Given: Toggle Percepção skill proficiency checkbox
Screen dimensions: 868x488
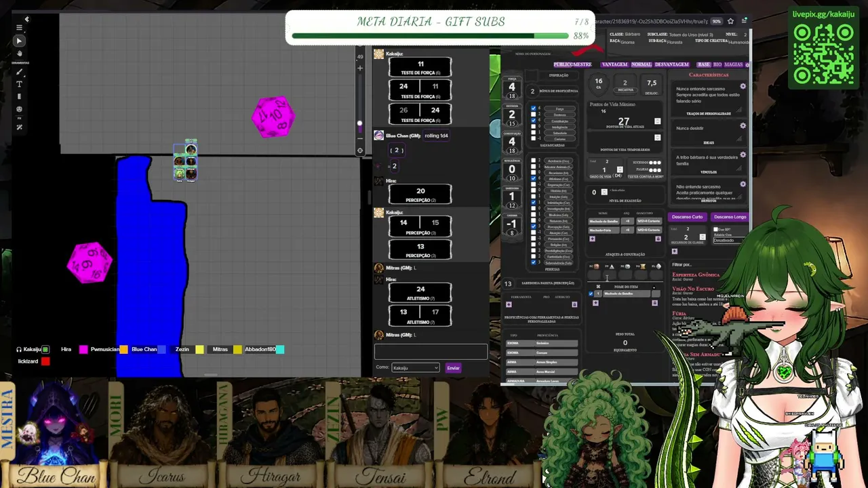Looking at the screenshot, I should pyautogui.click(x=534, y=226).
